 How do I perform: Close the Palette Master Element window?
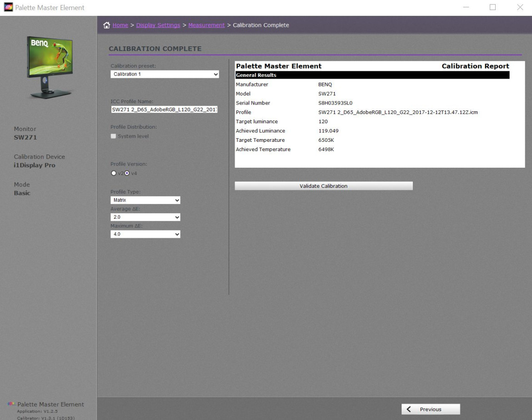(x=520, y=7)
